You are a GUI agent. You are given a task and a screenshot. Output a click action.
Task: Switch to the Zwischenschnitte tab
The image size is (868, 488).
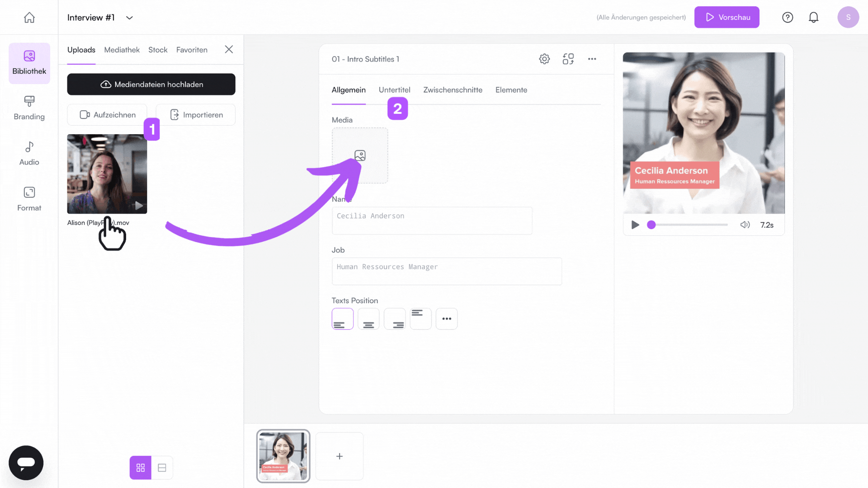tap(453, 90)
